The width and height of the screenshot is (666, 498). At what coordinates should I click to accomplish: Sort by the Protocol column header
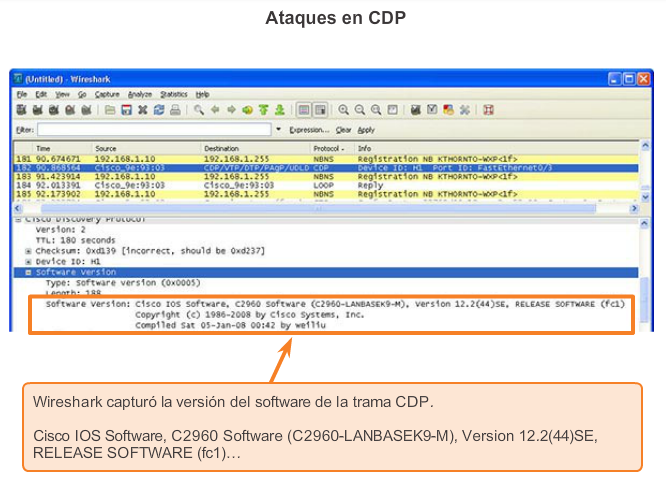332,148
